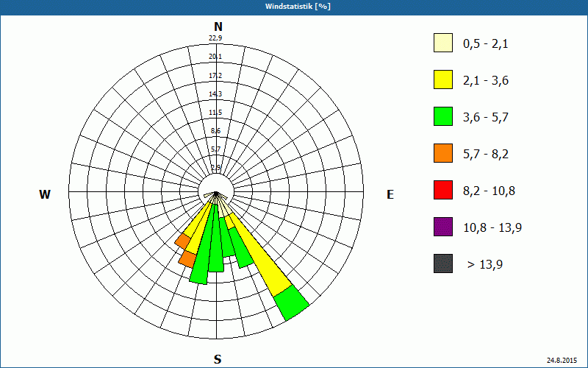Image resolution: width=588 pixels, height=368 pixels.
Task: Click the yellow 2,1 - 3,6 legend swatch
Action: coord(443,79)
